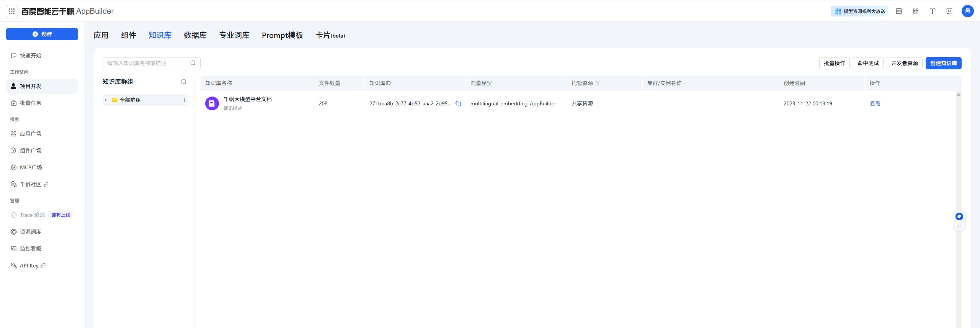
Task: Click the 千帆大模型平台文档 purple icon
Action: click(212, 103)
